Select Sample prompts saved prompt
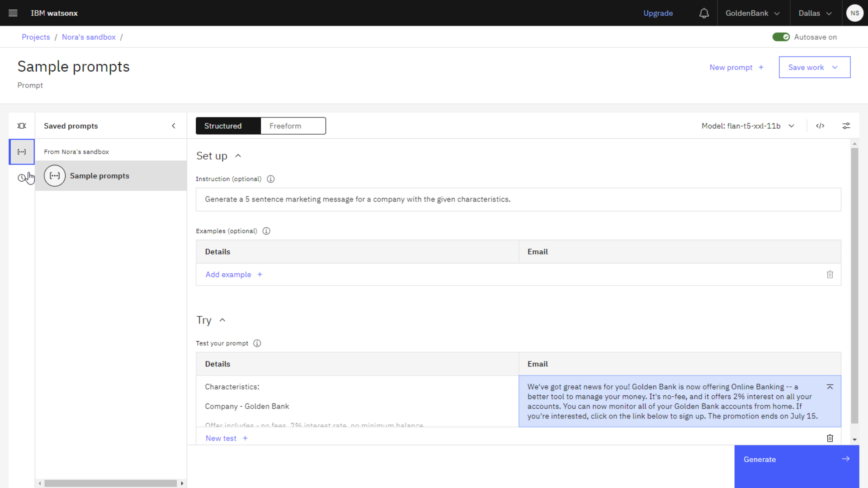 coord(111,176)
